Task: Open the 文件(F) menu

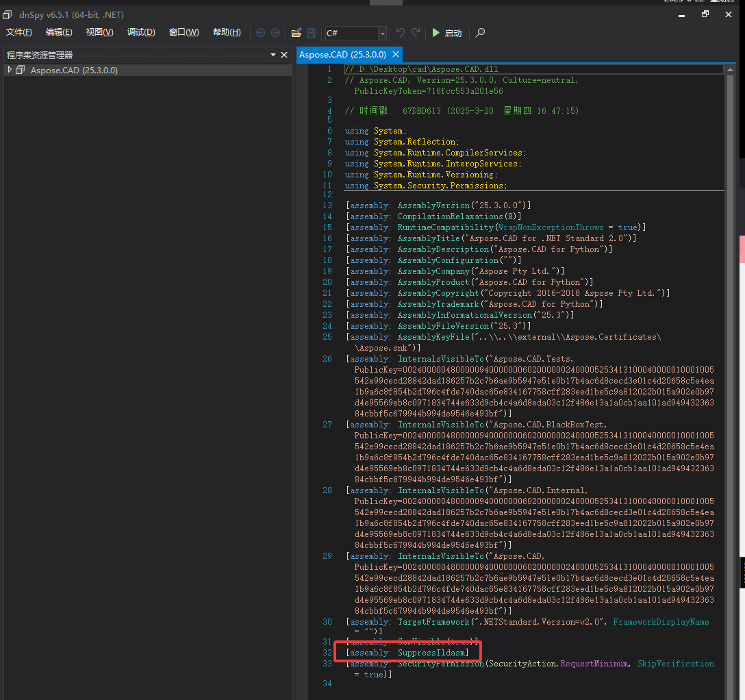Action: point(19,32)
